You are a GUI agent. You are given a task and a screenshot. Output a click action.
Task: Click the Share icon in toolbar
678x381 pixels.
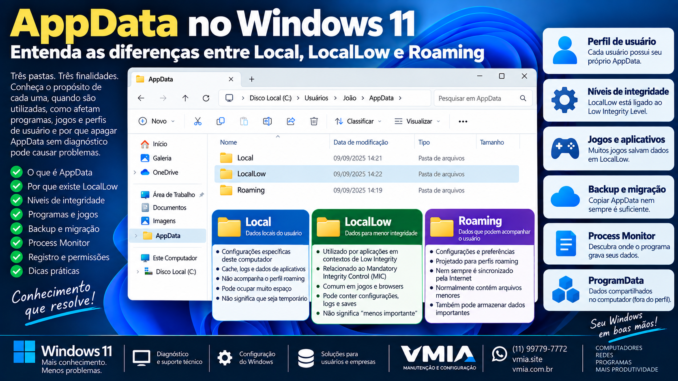pos(291,122)
